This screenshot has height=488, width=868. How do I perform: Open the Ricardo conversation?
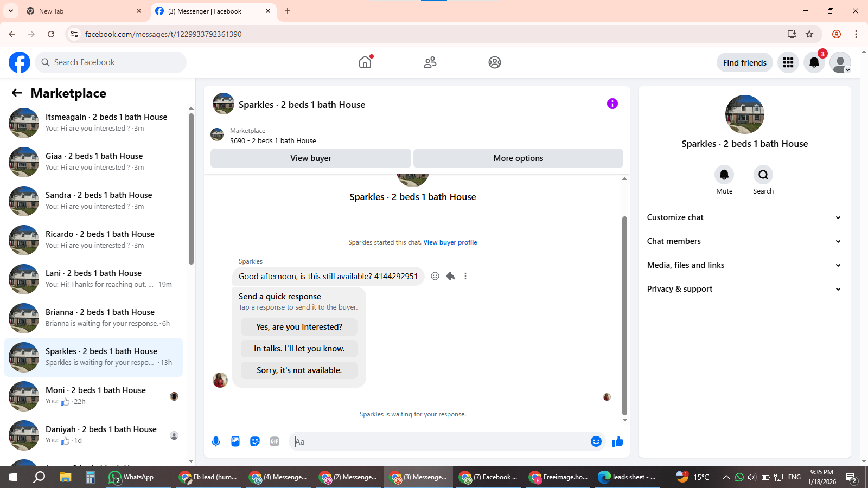click(93, 240)
